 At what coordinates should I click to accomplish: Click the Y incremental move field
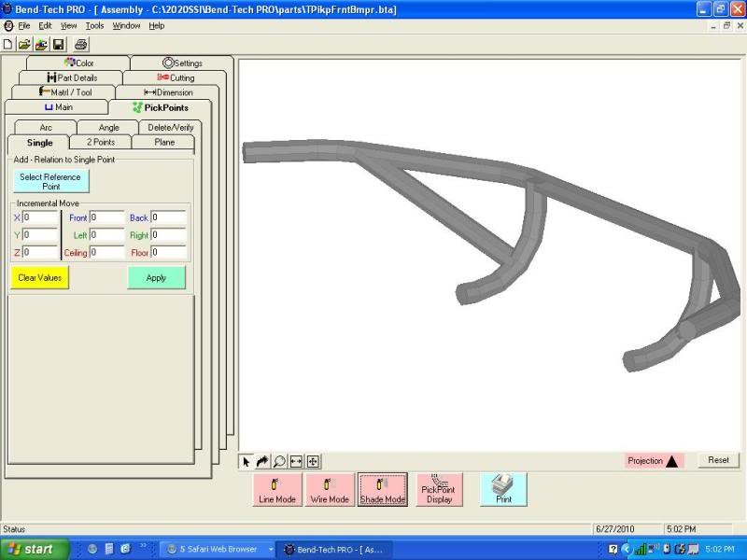(x=40, y=235)
